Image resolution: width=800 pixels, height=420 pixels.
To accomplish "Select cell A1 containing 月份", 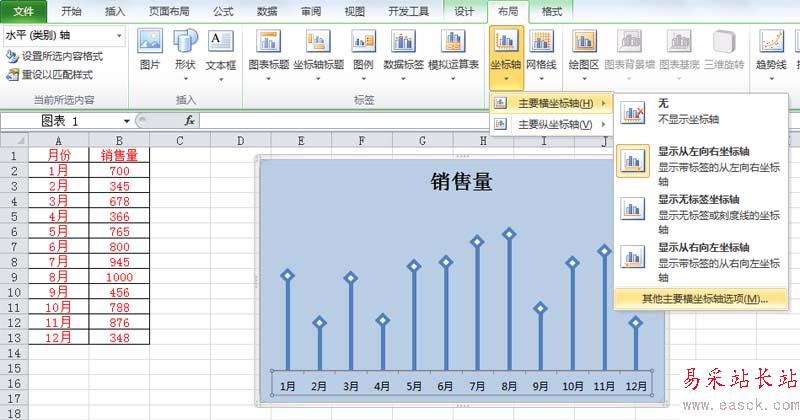I will [58, 155].
